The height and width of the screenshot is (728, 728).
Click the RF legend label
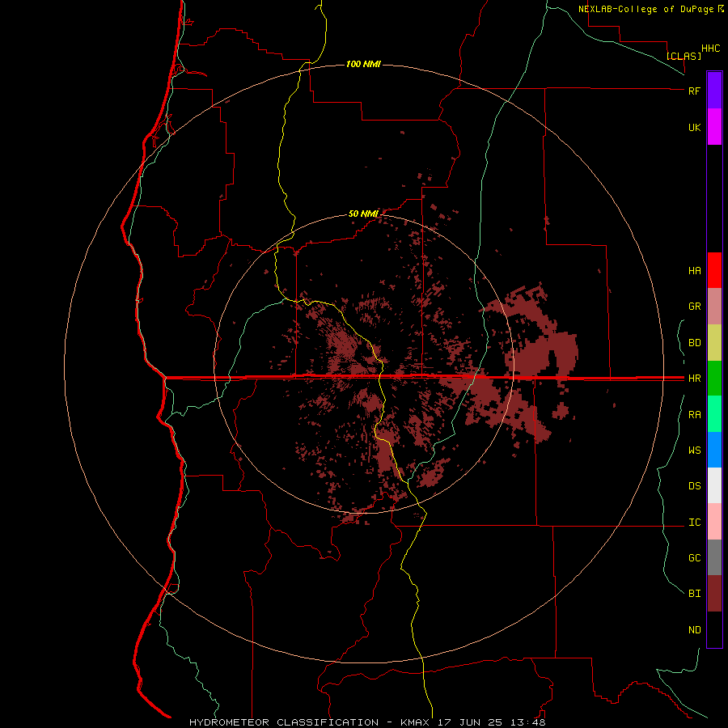pos(694,91)
